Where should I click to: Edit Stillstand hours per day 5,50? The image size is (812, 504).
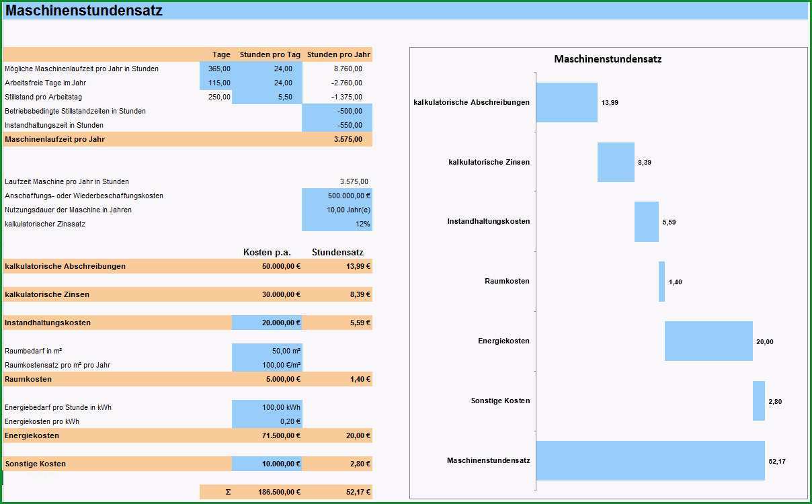coord(267,97)
